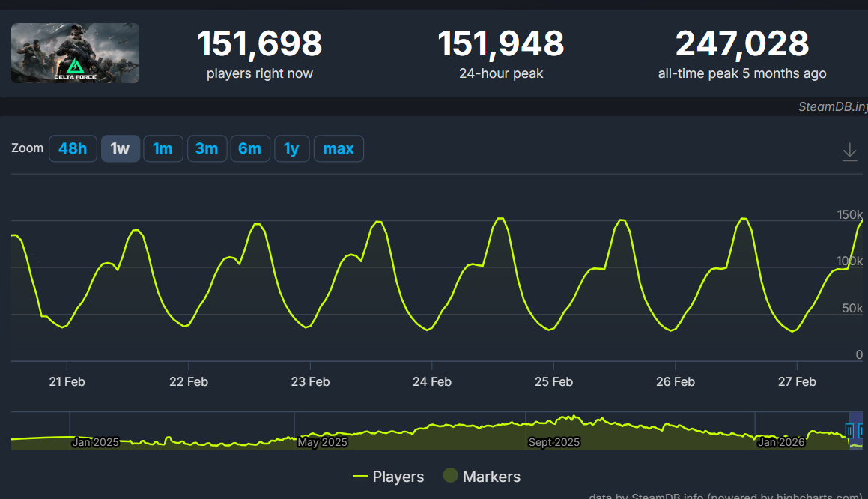
Task: Click the 26 Feb axis label
Action: [x=676, y=381]
